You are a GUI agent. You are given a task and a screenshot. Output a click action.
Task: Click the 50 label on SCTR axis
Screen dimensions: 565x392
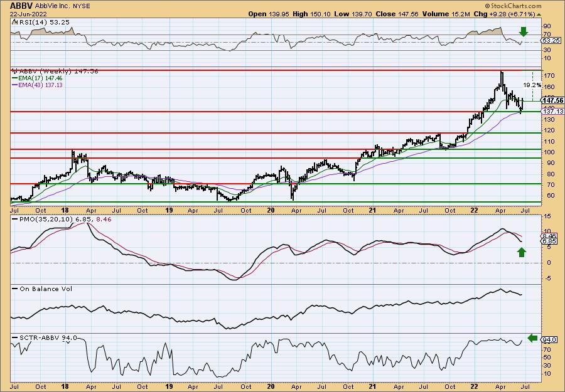click(547, 358)
